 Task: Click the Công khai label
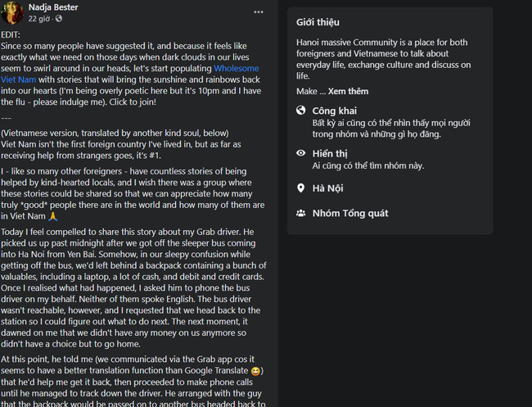point(334,111)
